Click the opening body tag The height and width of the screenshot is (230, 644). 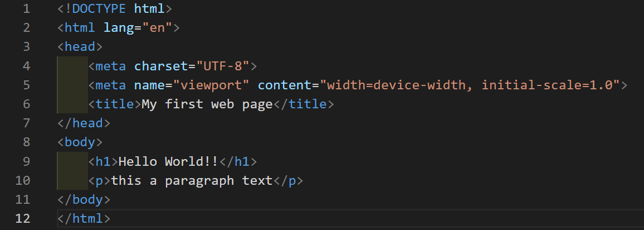(x=80, y=142)
